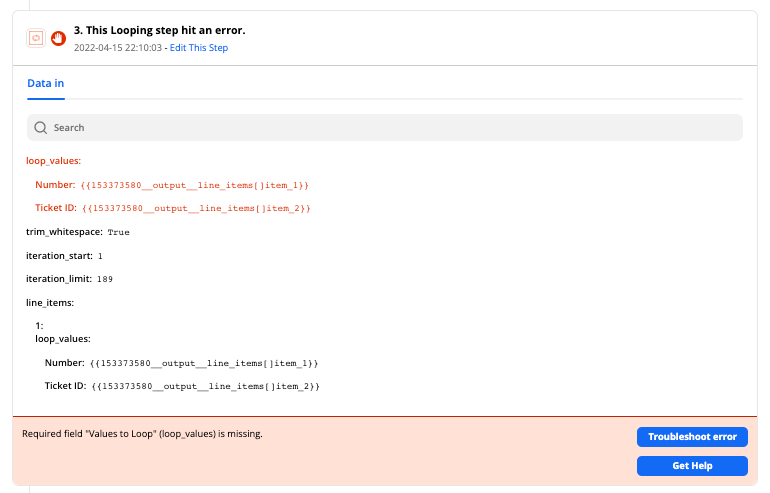Click the '1:' line item index
The image size is (770, 493).
39,326
